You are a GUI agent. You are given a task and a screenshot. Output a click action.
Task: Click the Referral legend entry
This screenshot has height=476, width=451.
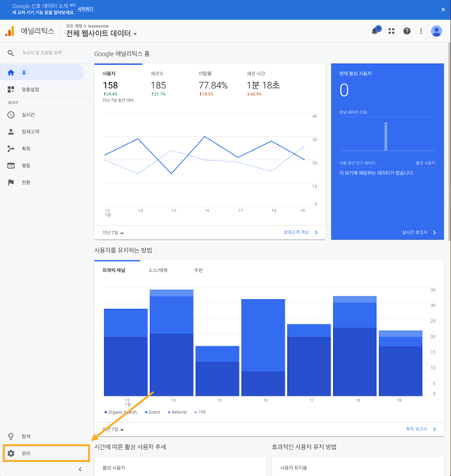coord(177,412)
